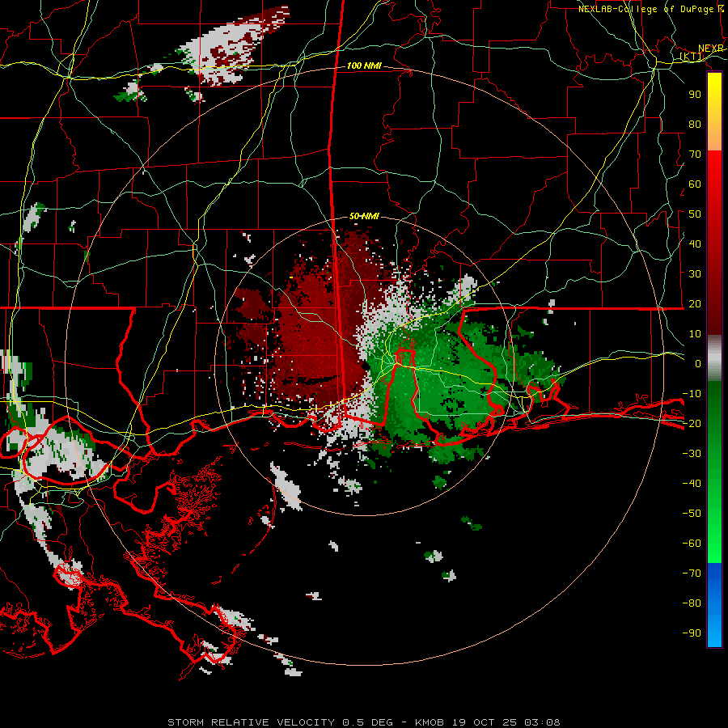Click the "-60" value on the velocity scale
This screenshot has height=728, width=728.
(692, 544)
